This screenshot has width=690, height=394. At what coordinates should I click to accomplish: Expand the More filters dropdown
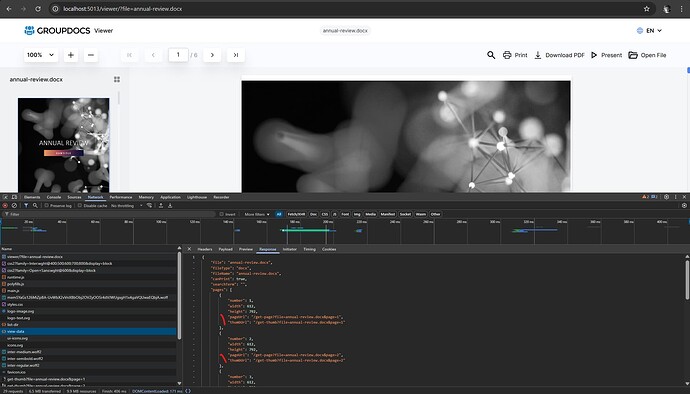[x=257, y=214]
